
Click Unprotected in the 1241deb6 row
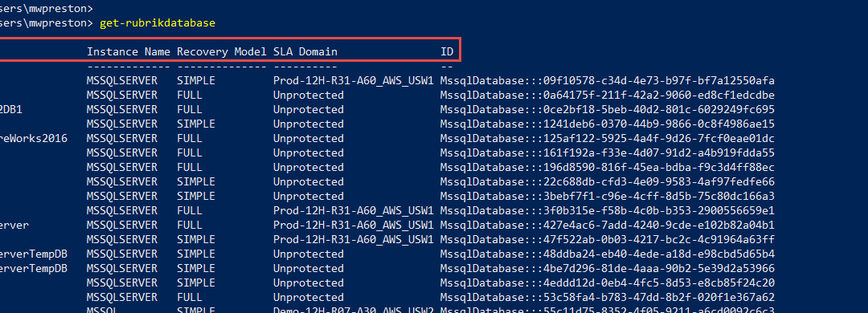click(x=309, y=124)
